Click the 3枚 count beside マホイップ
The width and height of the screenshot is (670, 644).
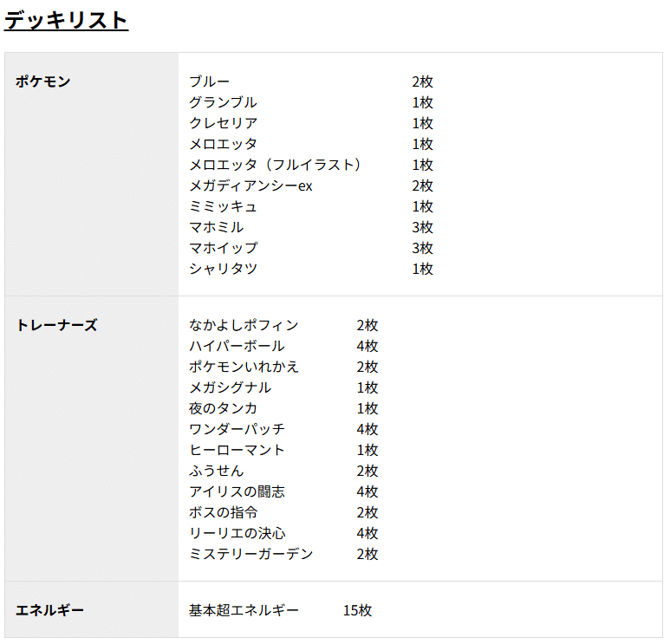click(423, 248)
